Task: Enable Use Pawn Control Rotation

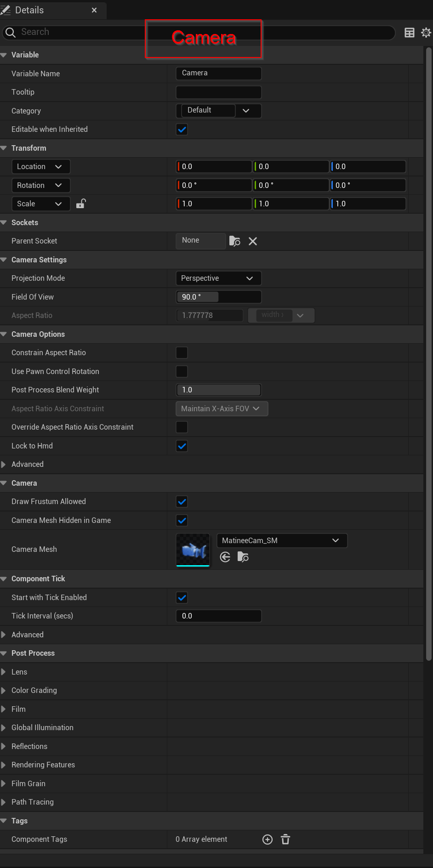Action: [182, 371]
